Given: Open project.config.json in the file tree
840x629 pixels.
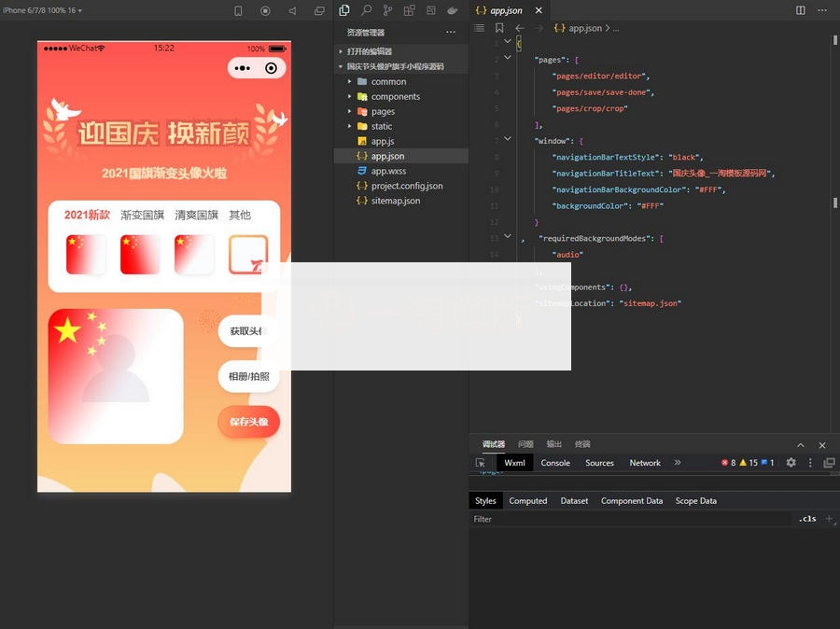Looking at the screenshot, I should (406, 186).
